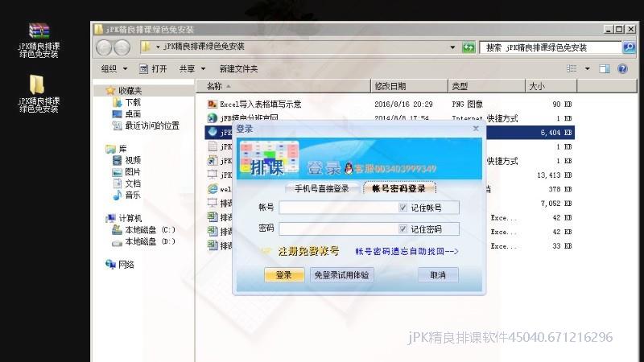Go back in the Explorer window

coord(104,47)
